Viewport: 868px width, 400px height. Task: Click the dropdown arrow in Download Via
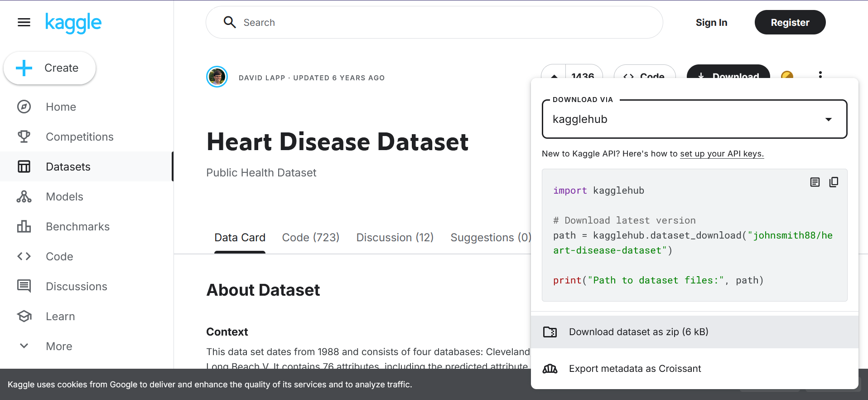coord(829,119)
